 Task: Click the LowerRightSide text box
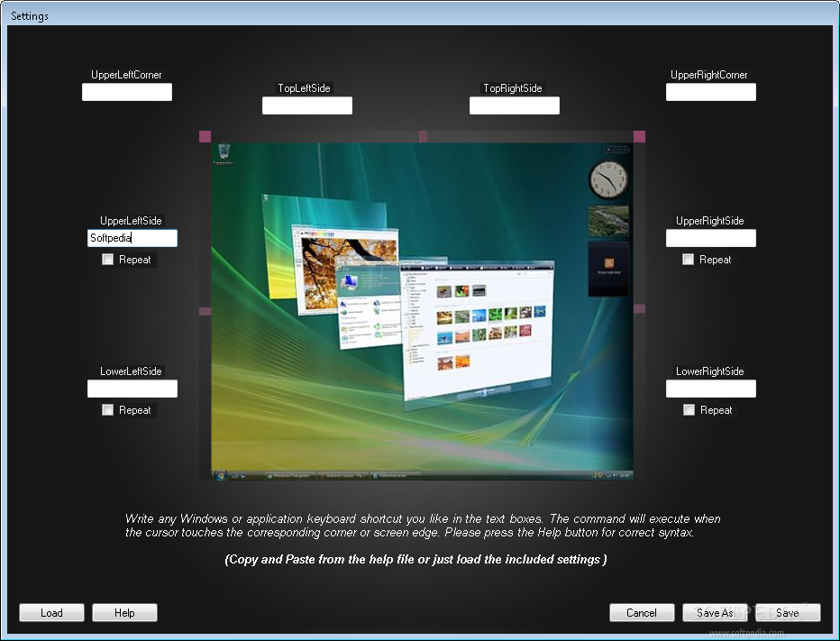[x=711, y=389]
